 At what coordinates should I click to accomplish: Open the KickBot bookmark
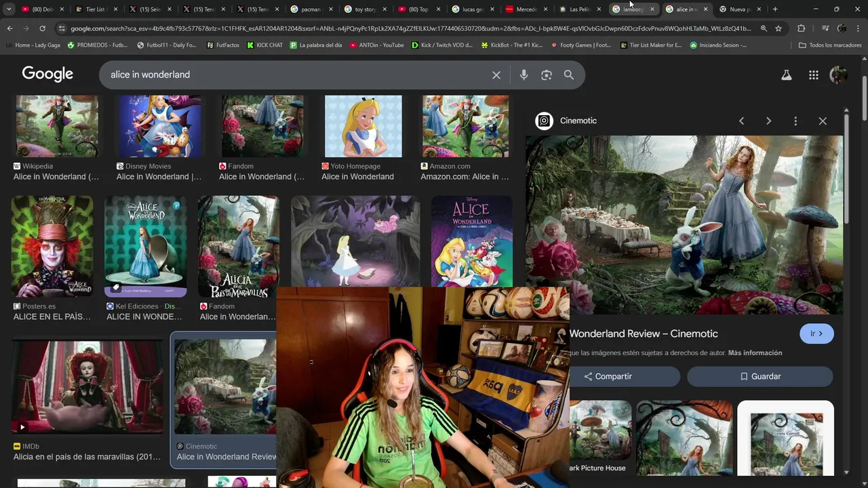511,45
